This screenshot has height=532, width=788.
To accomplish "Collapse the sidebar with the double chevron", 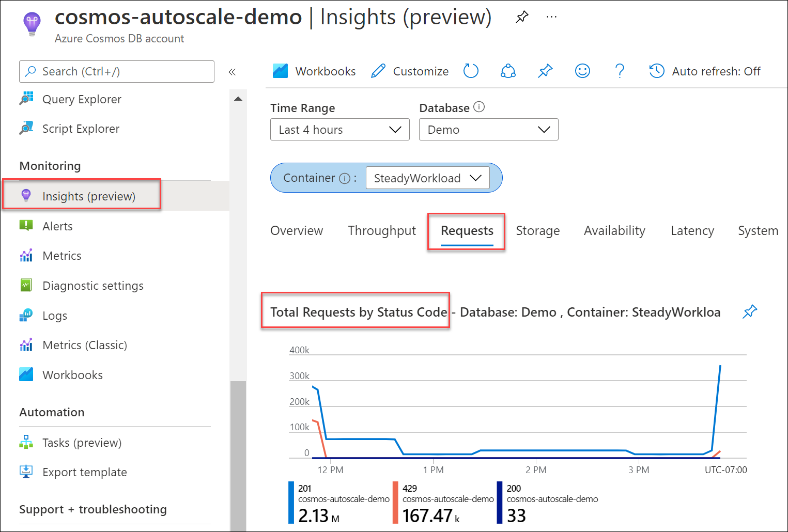I will [232, 72].
